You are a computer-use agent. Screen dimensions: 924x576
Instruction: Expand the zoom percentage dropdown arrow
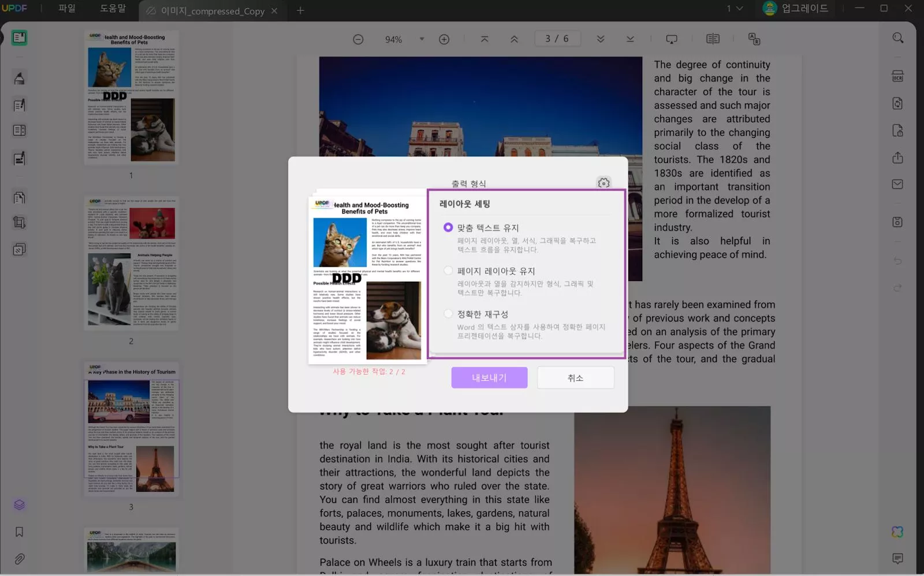[x=422, y=39]
